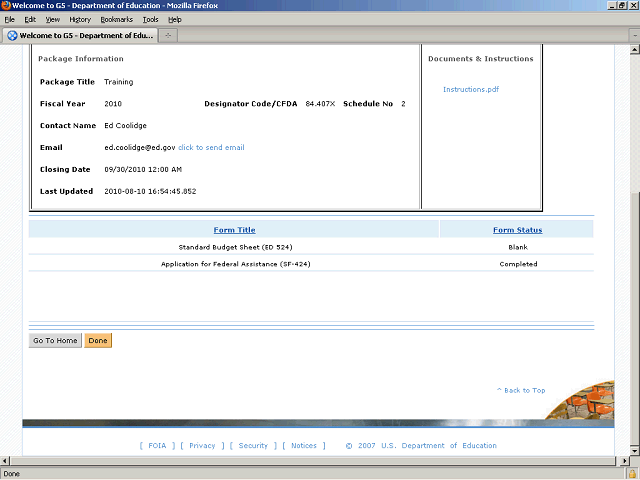640x480 pixels.
Task: Click the fiscal year value 2010
Action: 113,104
